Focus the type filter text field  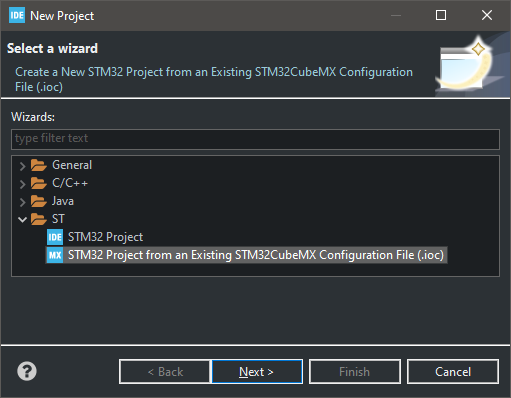click(255, 139)
